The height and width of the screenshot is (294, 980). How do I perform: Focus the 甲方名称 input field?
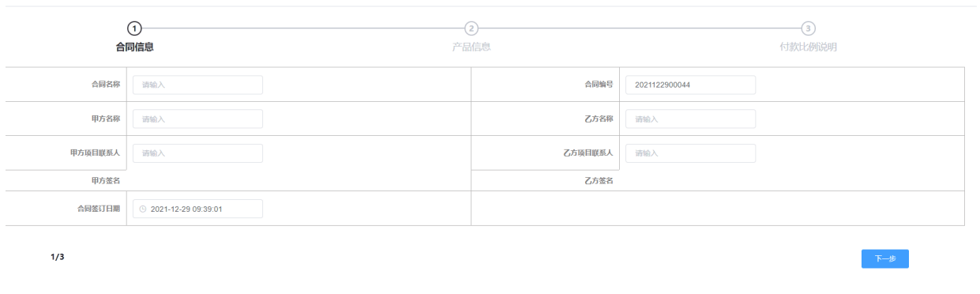197,119
